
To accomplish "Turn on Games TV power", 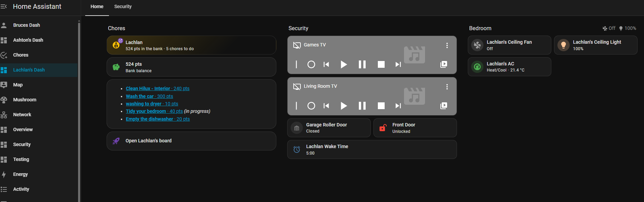I will coord(296,64).
